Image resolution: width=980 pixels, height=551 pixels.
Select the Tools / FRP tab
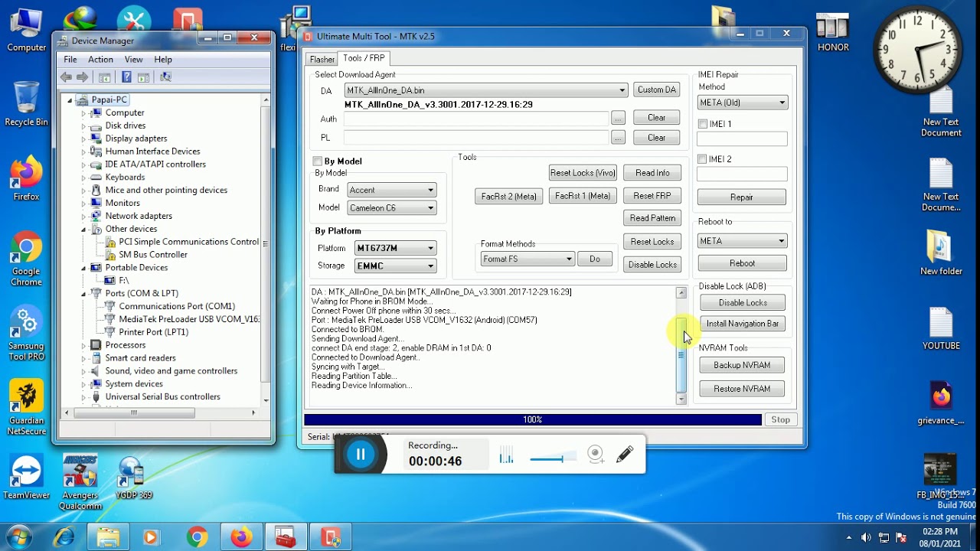point(364,58)
